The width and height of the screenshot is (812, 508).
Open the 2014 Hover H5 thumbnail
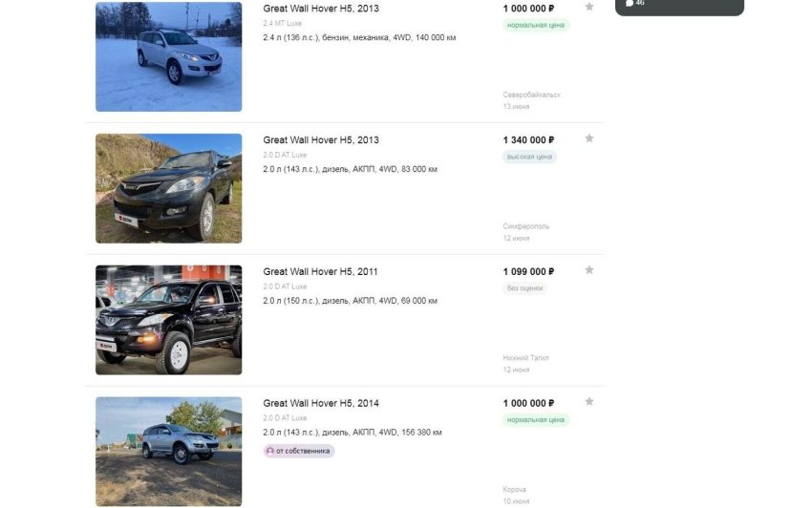168,452
